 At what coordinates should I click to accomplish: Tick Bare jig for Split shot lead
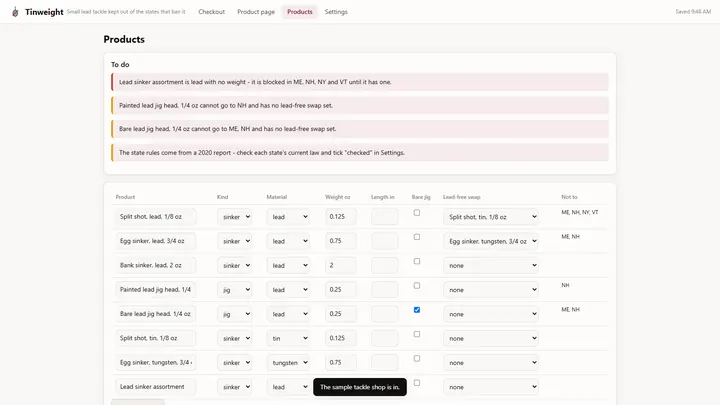point(416,213)
